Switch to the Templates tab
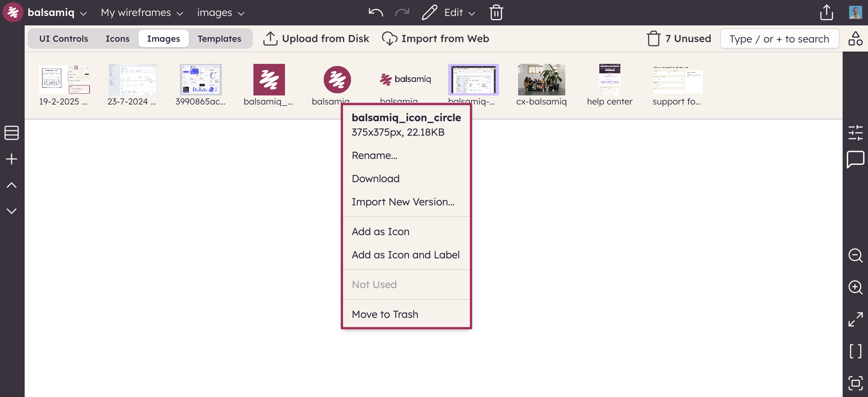Image resolution: width=868 pixels, height=397 pixels. click(219, 38)
